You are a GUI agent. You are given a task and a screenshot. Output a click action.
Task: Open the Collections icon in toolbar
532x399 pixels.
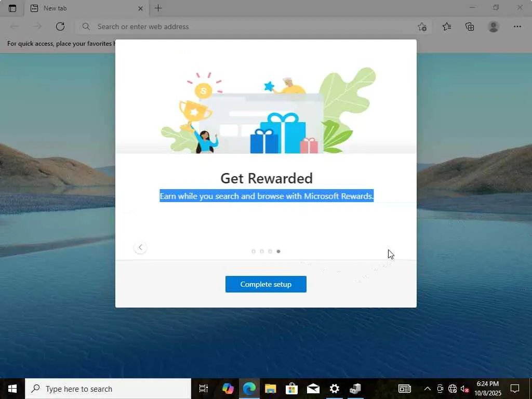point(470,26)
